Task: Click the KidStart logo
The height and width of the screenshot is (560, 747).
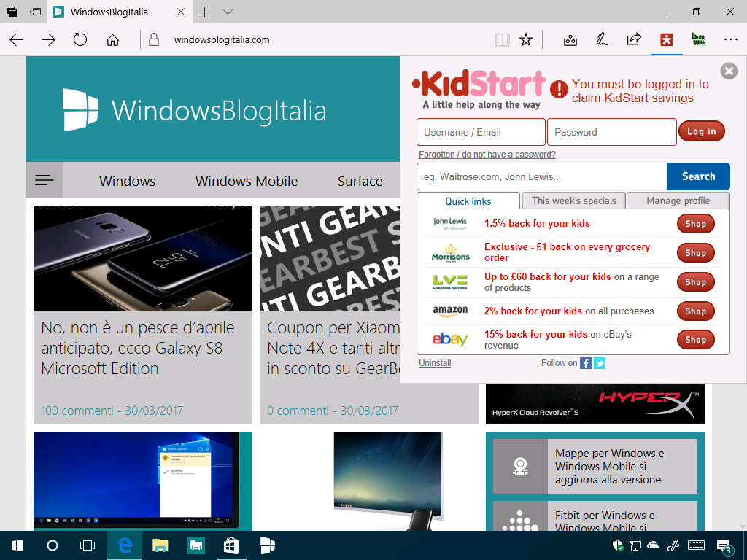Action: coord(479,90)
